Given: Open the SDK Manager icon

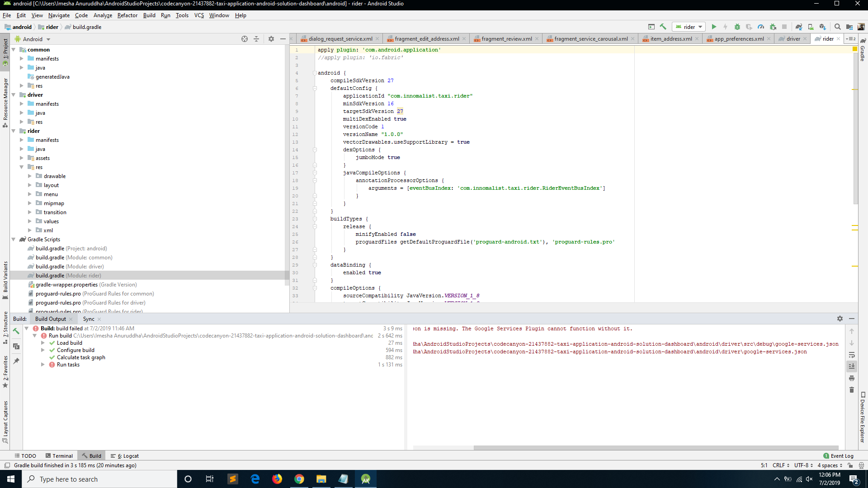Looking at the screenshot, I should point(822,27).
